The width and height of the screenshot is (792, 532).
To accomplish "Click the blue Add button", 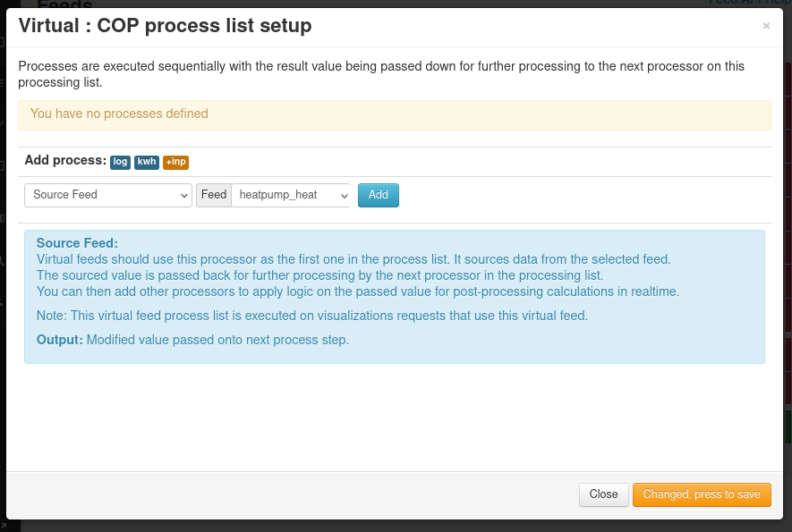I will point(379,195).
